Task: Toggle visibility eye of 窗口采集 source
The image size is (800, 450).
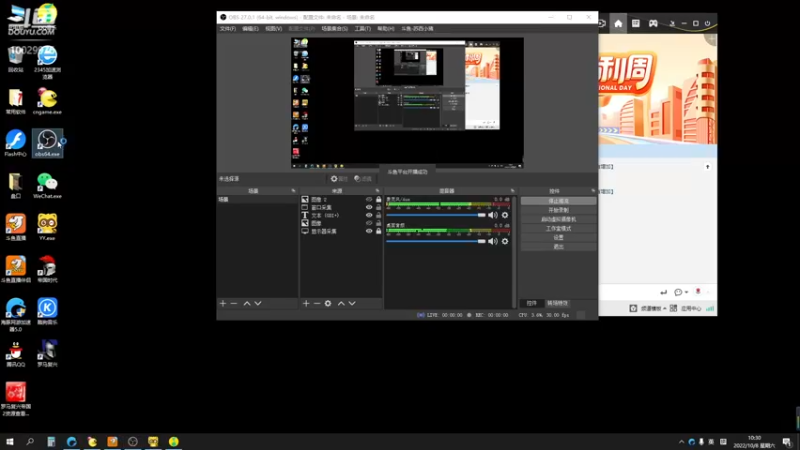Action: point(369,207)
